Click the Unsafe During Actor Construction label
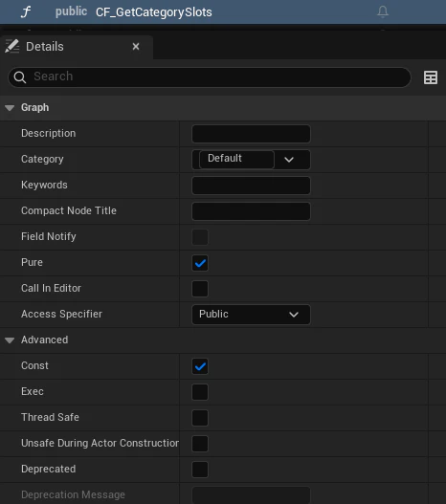 coord(100,443)
